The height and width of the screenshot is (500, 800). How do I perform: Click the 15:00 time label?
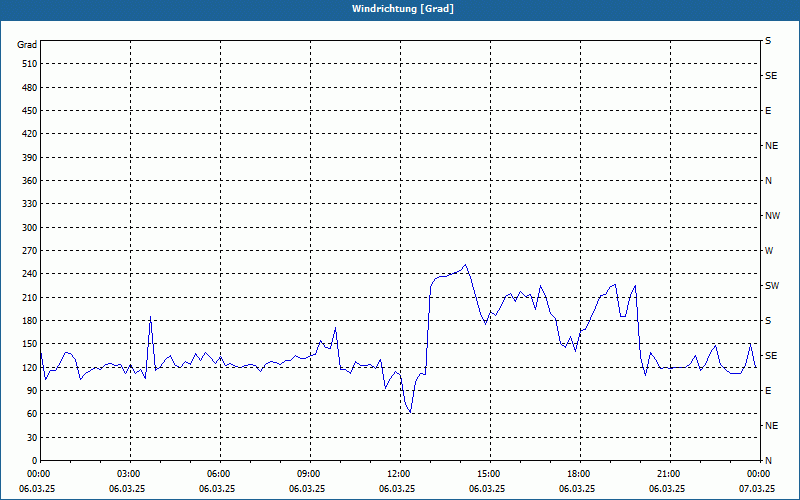[x=490, y=474]
